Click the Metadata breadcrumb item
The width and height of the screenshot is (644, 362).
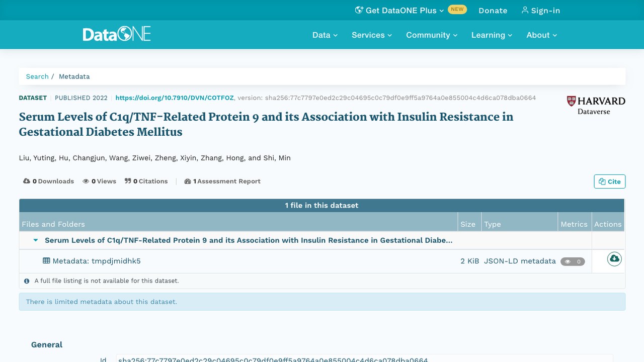[74, 76]
